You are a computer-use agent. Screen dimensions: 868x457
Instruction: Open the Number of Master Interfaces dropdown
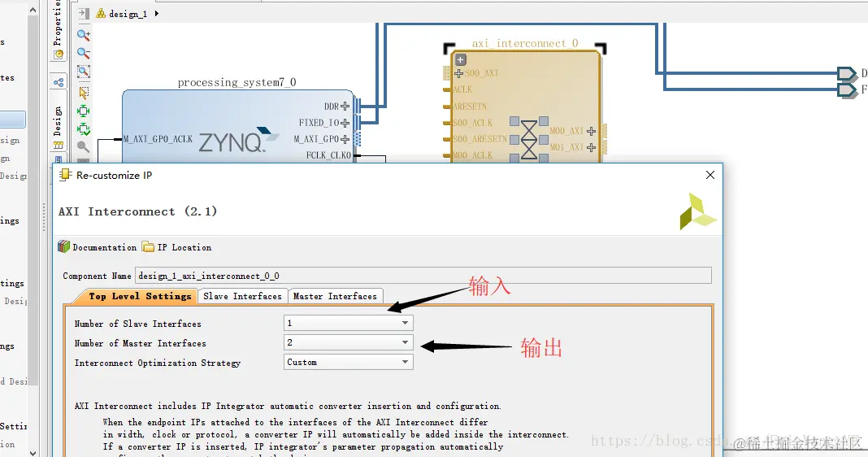(x=348, y=343)
